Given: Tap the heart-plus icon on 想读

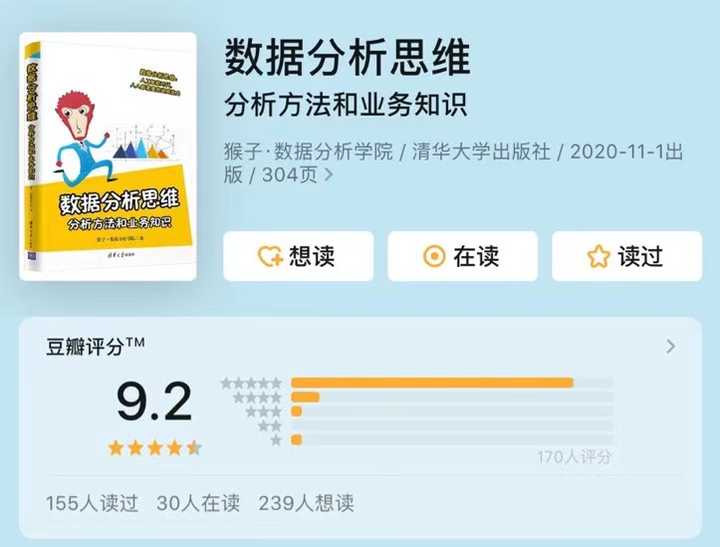Looking at the screenshot, I should [x=270, y=256].
